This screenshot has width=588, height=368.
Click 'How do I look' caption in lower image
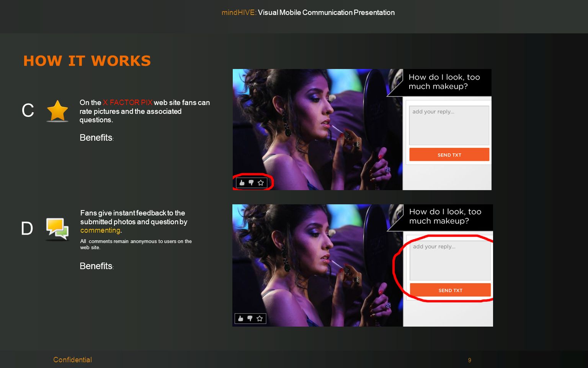point(445,216)
